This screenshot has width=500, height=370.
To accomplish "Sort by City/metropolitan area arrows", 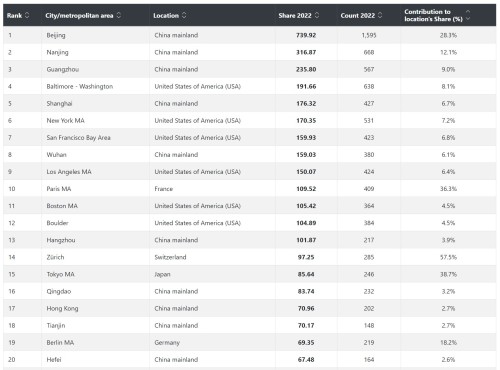I will 119,15.
